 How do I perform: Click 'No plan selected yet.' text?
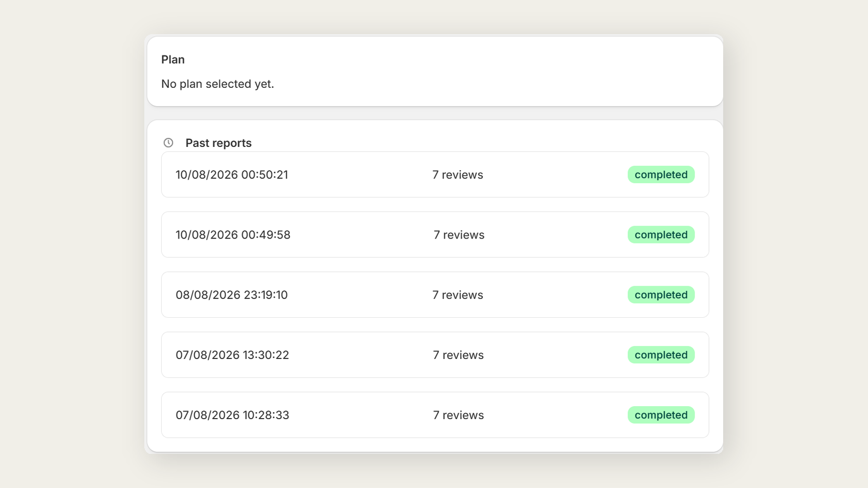coord(218,84)
